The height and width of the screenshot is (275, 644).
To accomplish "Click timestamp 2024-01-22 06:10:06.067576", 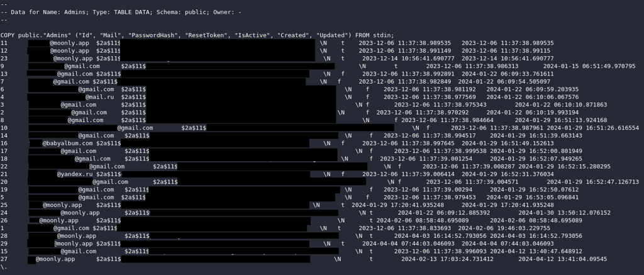I will pos(532,97).
